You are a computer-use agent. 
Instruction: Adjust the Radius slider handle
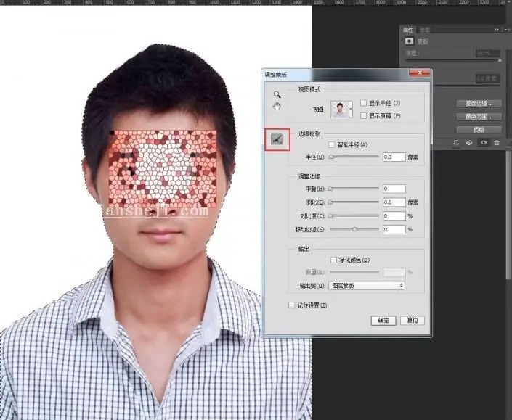pos(331,157)
